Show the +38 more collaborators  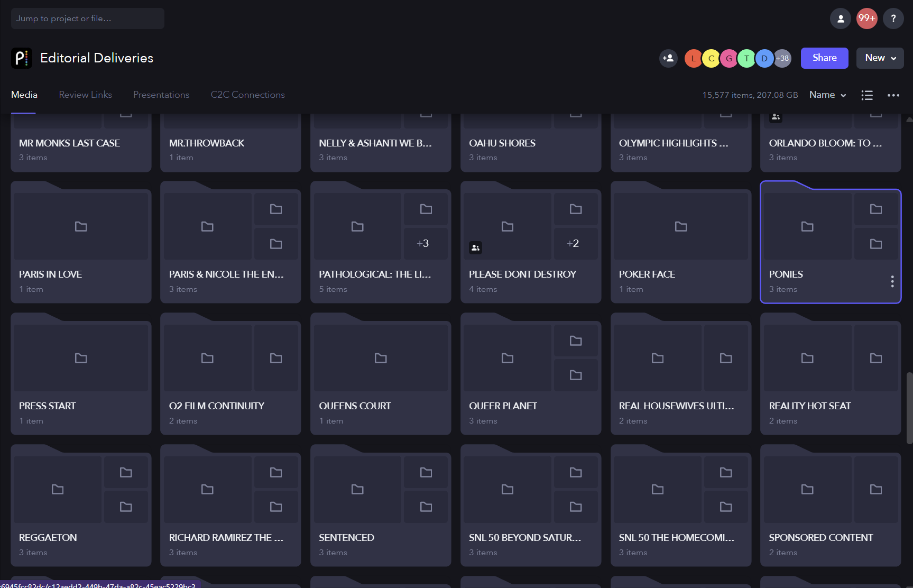(783, 59)
